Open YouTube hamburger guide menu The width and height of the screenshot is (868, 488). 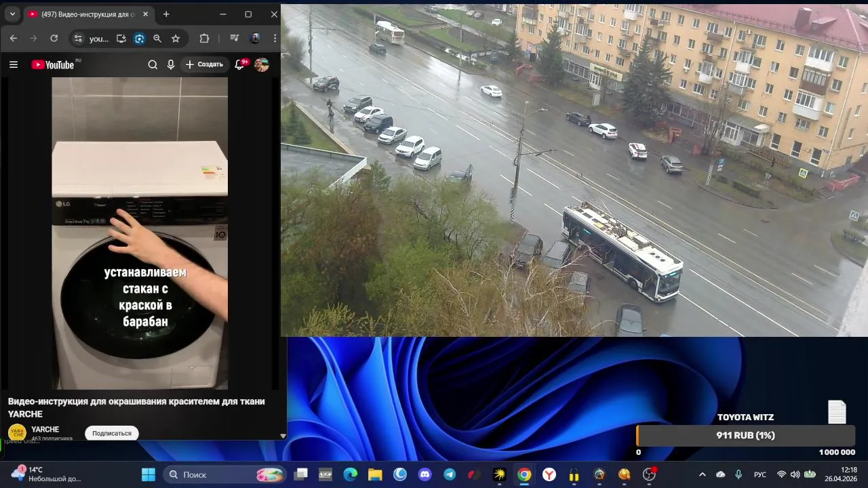pyautogui.click(x=14, y=64)
